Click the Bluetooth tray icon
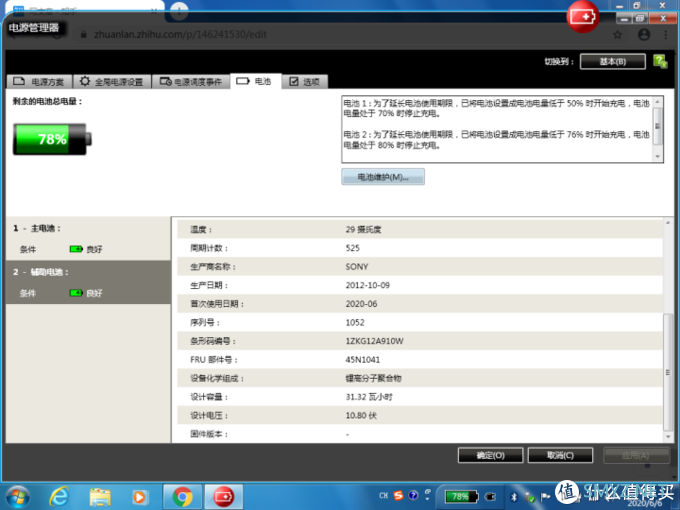Viewport: 680px width, 510px height. 514,497
